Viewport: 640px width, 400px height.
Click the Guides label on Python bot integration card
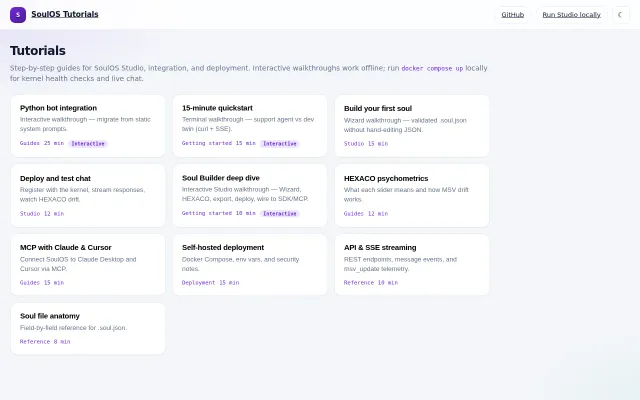[x=30, y=143]
